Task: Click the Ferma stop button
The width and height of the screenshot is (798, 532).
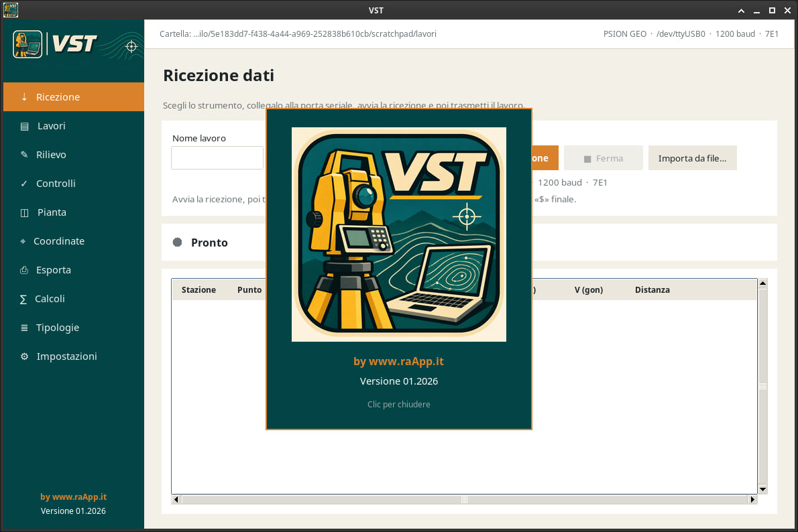Action: (x=603, y=158)
